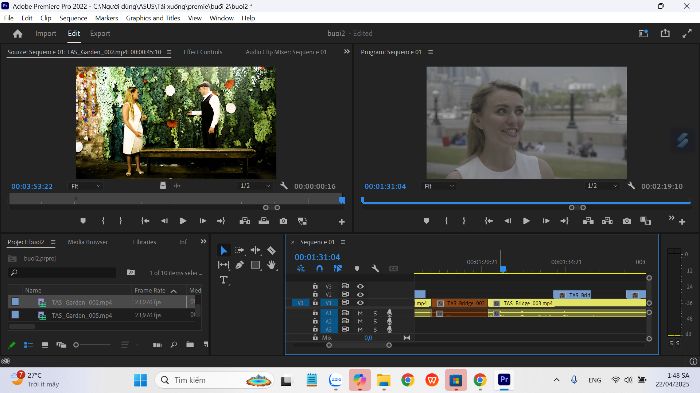Open Project panel hamburger menu
This screenshot has width=700, height=393.
tap(53, 242)
